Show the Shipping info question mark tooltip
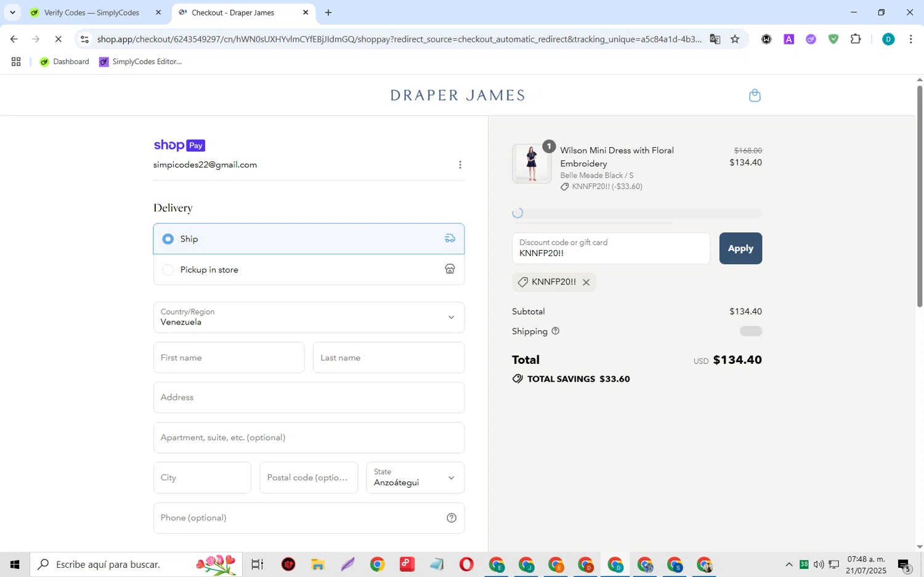 (556, 331)
